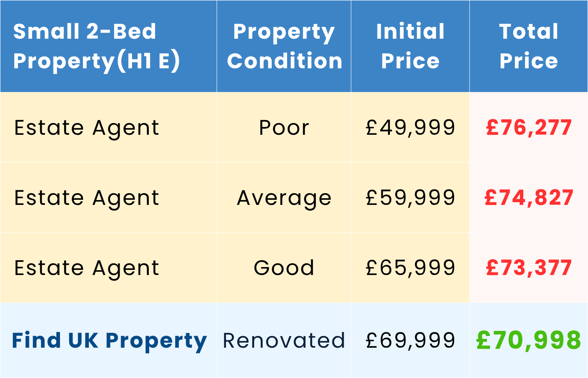Viewport: 588px width, 378px height.
Task: Click the £59,999 initial price
Action: tap(410, 198)
